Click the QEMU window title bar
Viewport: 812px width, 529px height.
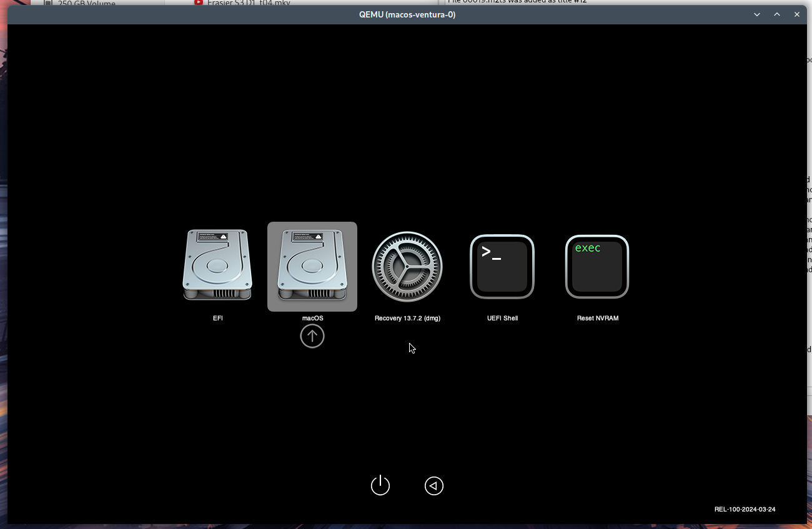pyautogui.click(x=407, y=14)
